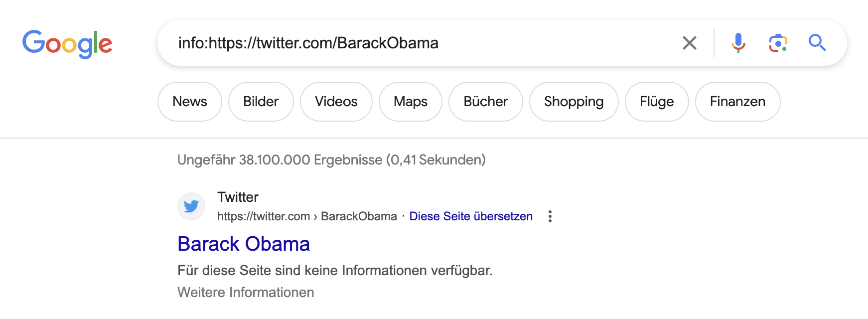Submit search with magnifying glass icon
The width and height of the screenshot is (868, 319).
click(x=817, y=43)
